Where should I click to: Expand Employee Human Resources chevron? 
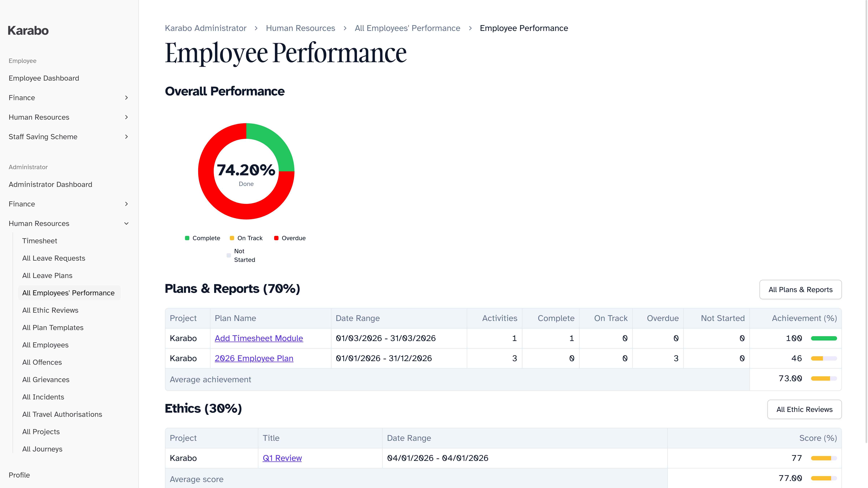point(126,117)
